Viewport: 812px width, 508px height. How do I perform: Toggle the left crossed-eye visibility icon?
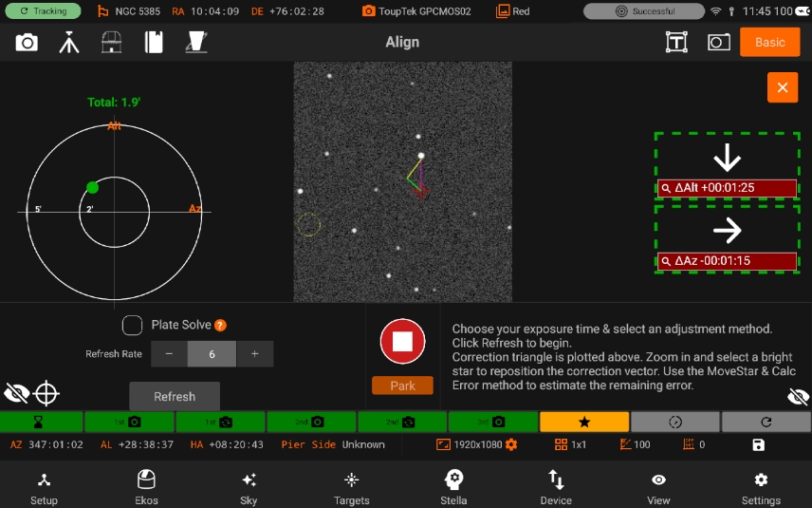coord(16,393)
